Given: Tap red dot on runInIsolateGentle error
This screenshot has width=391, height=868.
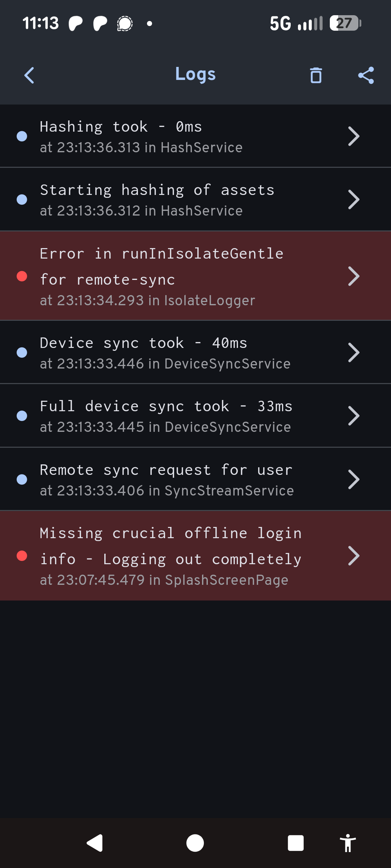Looking at the screenshot, I should click(22, 276).
